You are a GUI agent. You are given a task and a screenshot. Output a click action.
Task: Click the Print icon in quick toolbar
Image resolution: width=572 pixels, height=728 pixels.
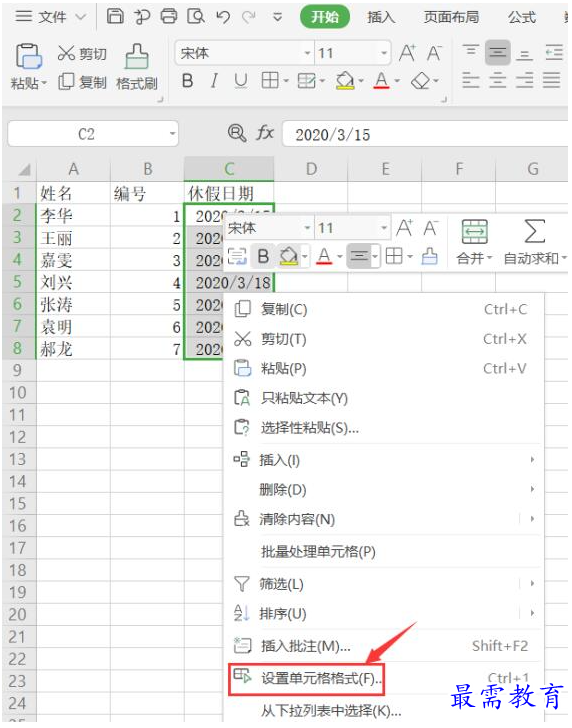pyautogui.click(x=169, y=16)
